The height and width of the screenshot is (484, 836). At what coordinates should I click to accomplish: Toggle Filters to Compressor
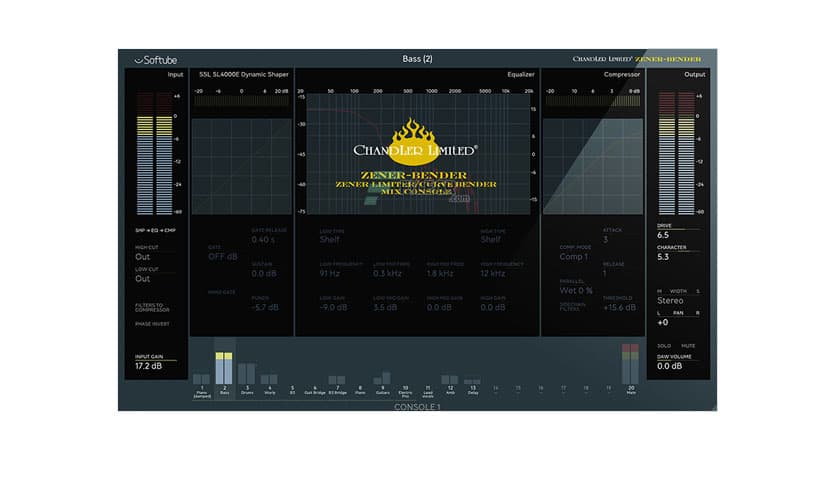point(152,308)
